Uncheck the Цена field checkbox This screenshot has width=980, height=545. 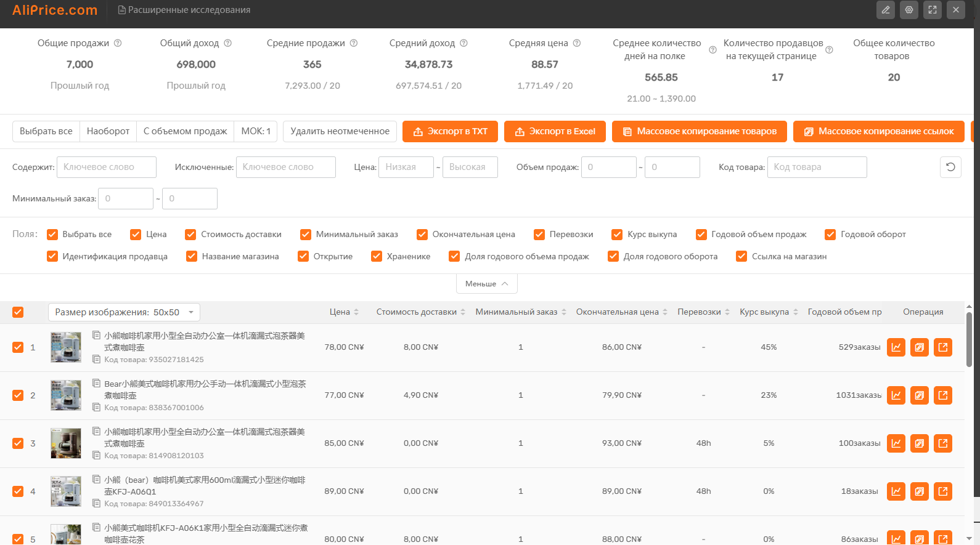pos(136,235)
